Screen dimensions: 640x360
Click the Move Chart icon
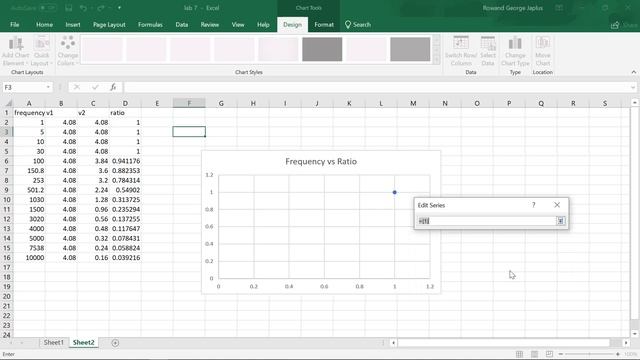click(x=542, y=51)
